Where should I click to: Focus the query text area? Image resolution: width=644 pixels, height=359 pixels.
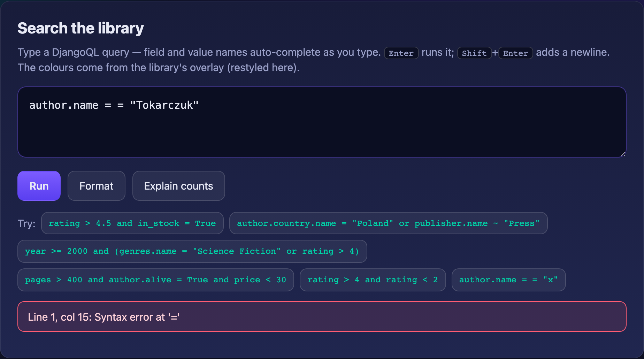click(x=322, y=122)
